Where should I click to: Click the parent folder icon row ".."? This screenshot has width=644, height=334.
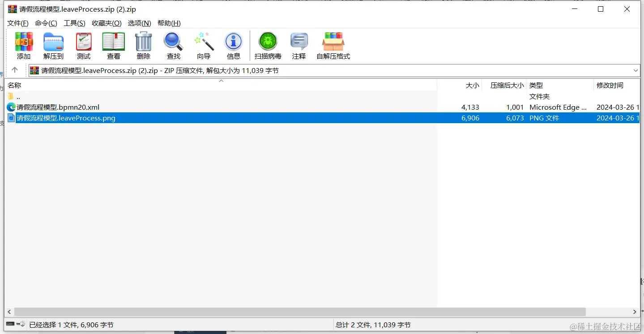(11, 96)
